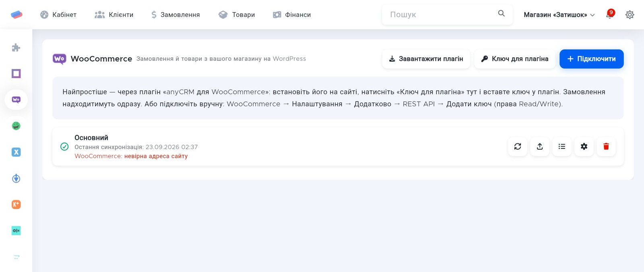644x272 pixels.
Task: Click the blue Підключити button
Action: [x=591, y=59]
